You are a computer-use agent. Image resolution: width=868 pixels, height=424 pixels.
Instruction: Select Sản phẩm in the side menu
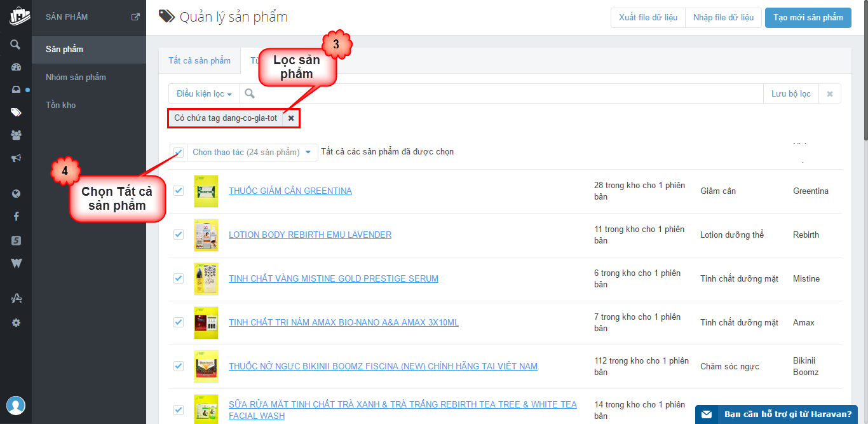tap(89, 49)
